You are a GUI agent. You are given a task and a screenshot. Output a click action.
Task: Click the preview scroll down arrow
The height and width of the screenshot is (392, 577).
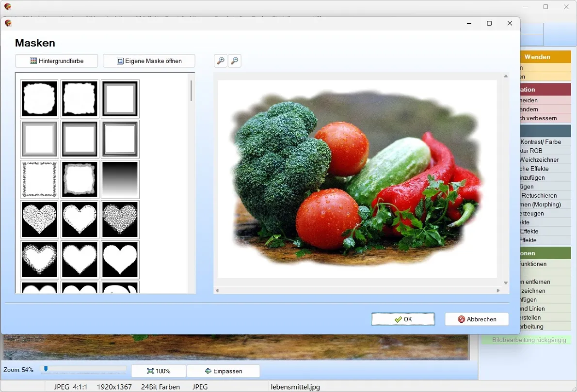point(506,283)
